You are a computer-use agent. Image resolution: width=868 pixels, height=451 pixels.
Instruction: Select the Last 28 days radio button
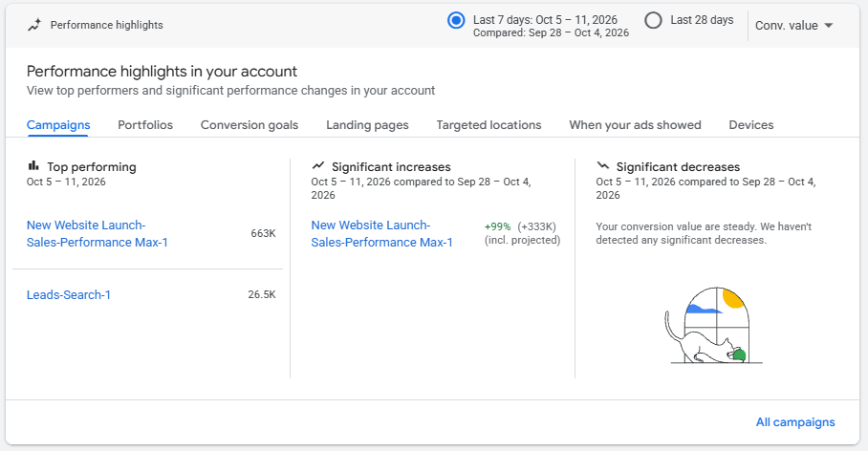(653, 21)
